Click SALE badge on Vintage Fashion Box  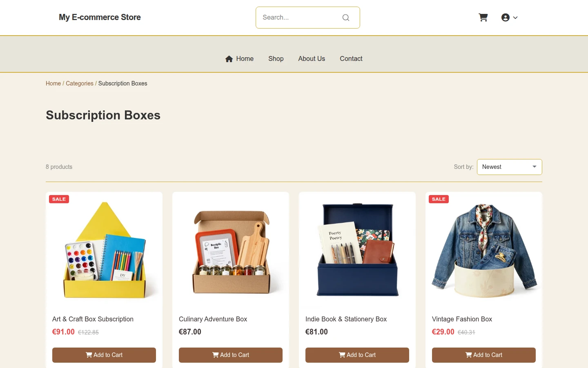[439, 199]
